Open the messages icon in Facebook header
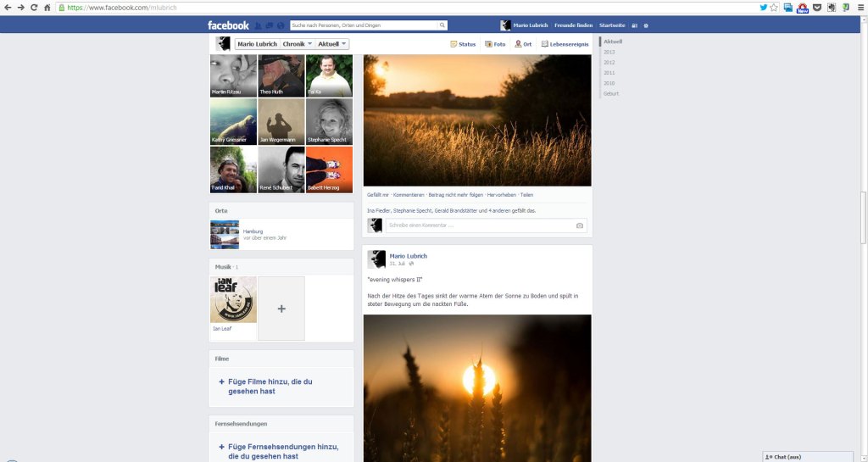Image resolution: width=868 pixels, height=462 pixels. pyautogui.click(x=270, y=25)
